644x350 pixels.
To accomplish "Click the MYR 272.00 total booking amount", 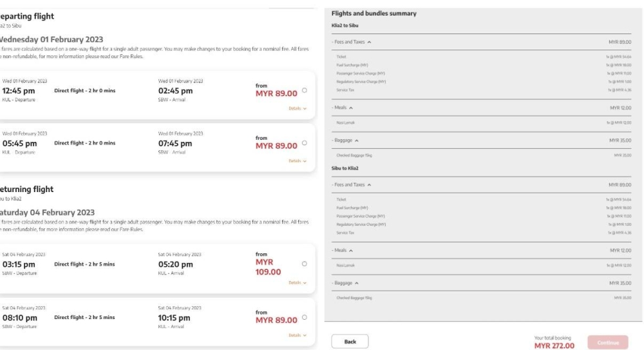I will click(554, 345).
